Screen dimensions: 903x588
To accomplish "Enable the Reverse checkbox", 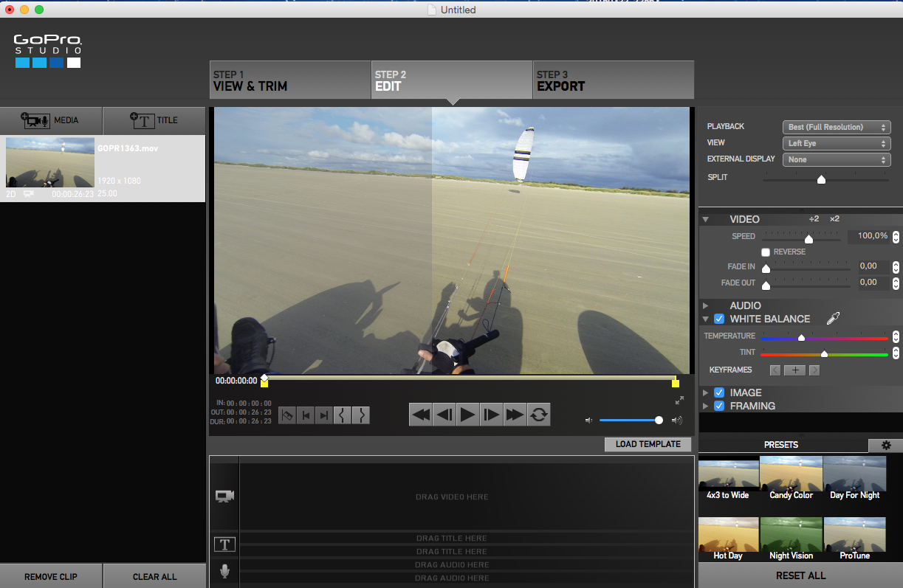I will 766,252.
